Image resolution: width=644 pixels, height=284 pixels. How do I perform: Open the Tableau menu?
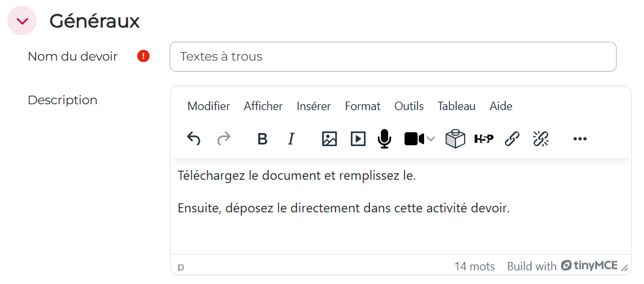pyautogui.click(x=456, y=106)
